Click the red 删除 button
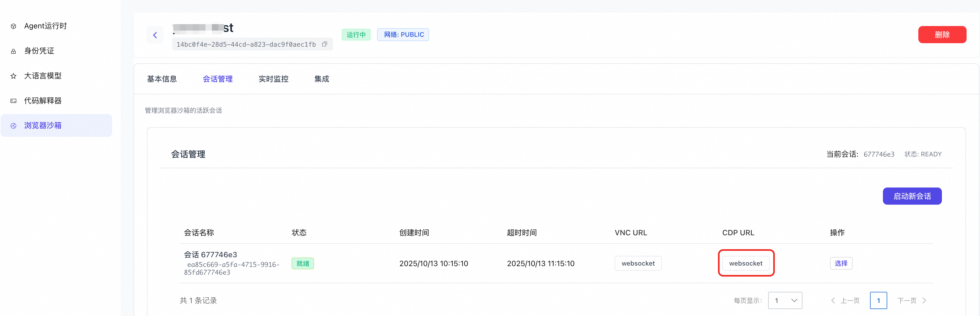This screenshot has width=980, height=316. 942,35
